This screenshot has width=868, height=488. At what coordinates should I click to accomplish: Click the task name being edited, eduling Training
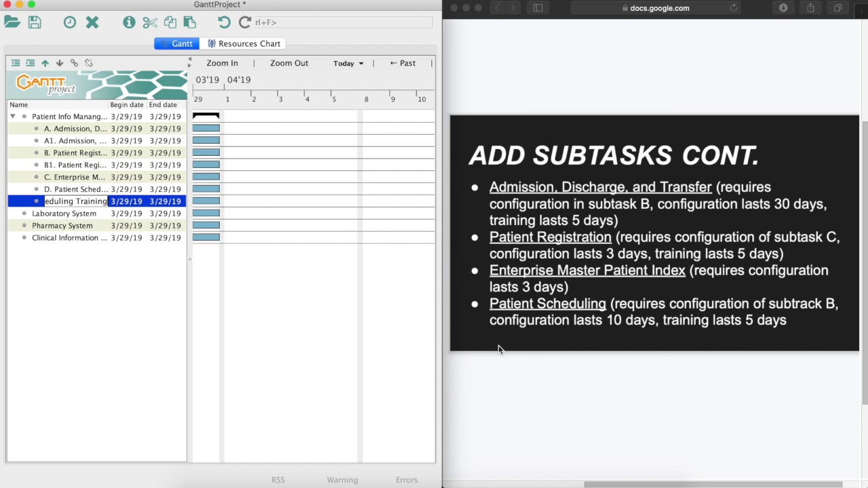click(75, 201)
